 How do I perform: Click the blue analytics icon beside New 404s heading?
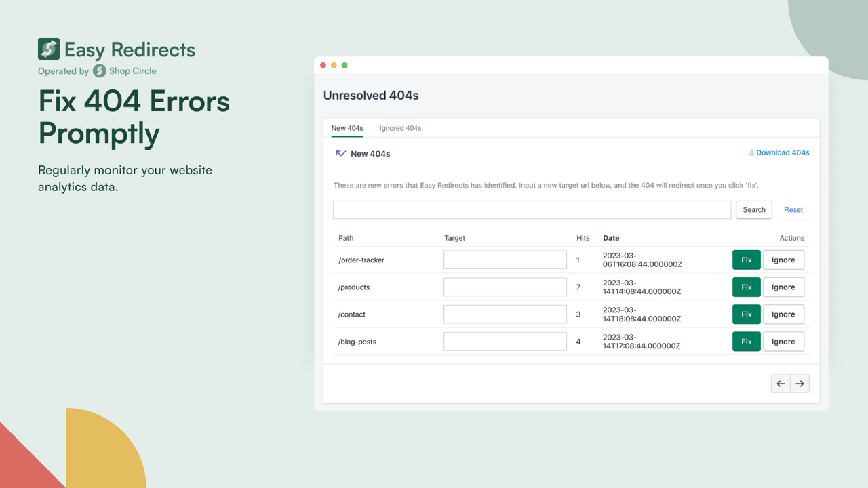pos(340,153)
